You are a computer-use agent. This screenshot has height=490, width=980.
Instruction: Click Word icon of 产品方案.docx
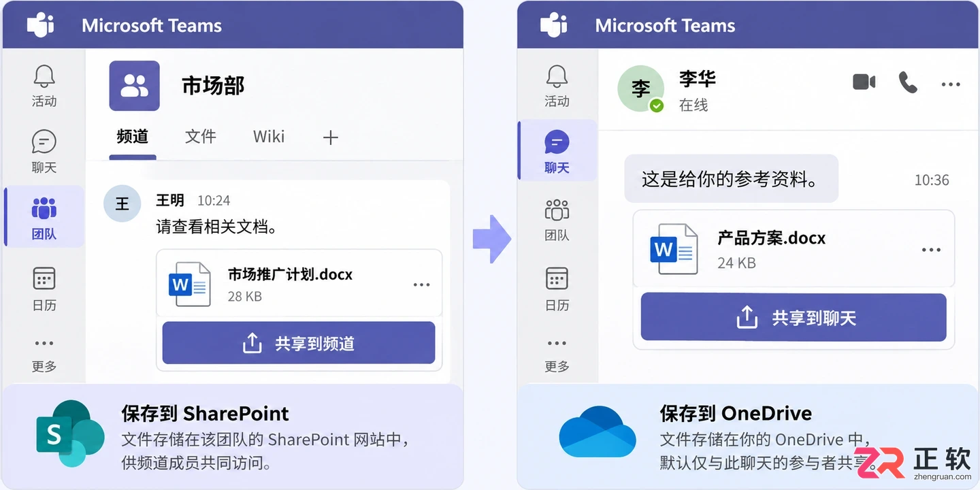click(x=674, y=249)
